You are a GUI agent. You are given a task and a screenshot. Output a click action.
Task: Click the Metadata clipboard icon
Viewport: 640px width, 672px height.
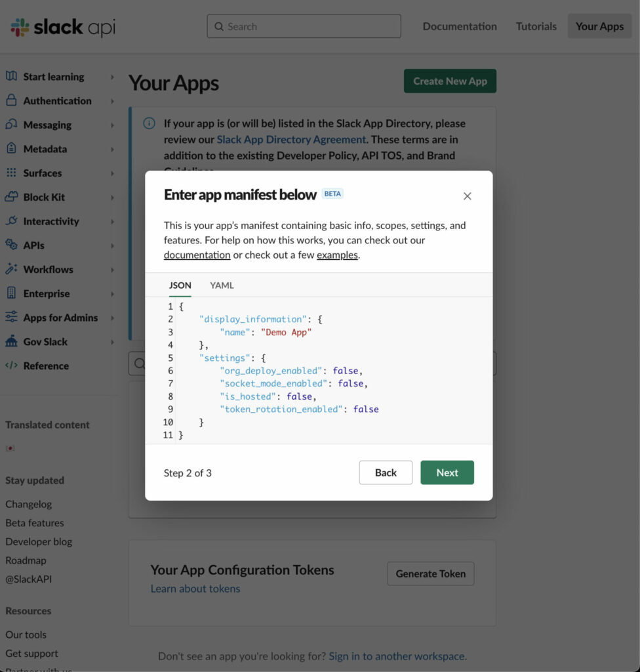(x=12, y=148)
